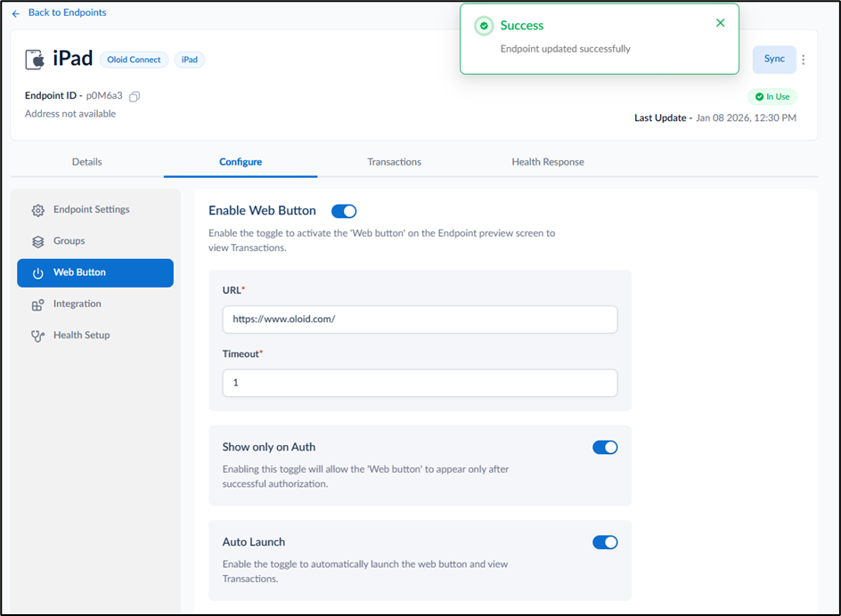Viewport: 841px width, 616px height.
Task: Open Integration in the sidebar
Action: tap(95, 304)
